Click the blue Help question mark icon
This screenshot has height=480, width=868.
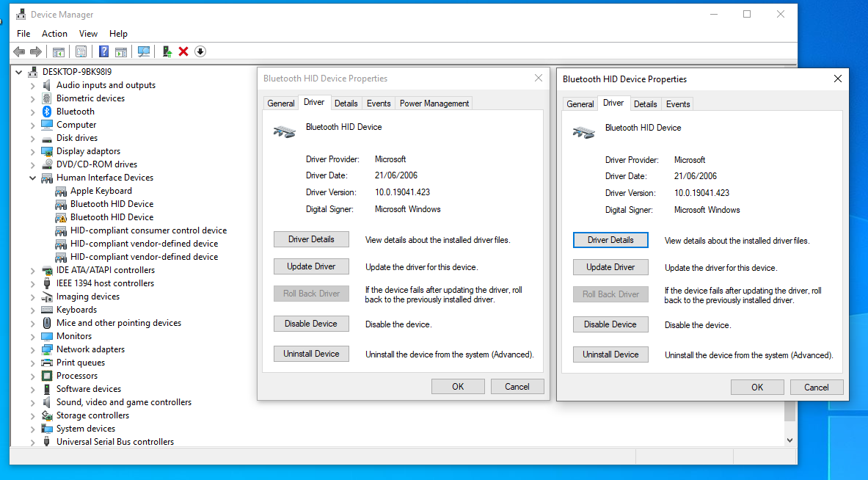103,51
